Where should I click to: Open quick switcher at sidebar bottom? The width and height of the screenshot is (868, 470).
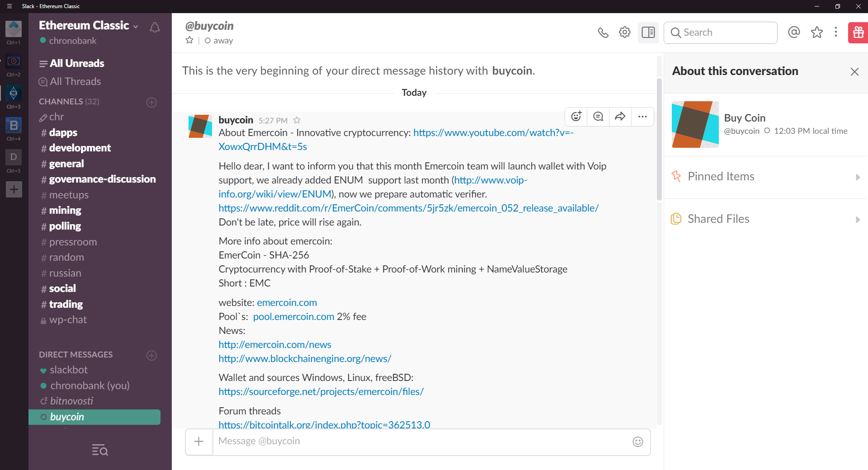click(x=99, y=450)
